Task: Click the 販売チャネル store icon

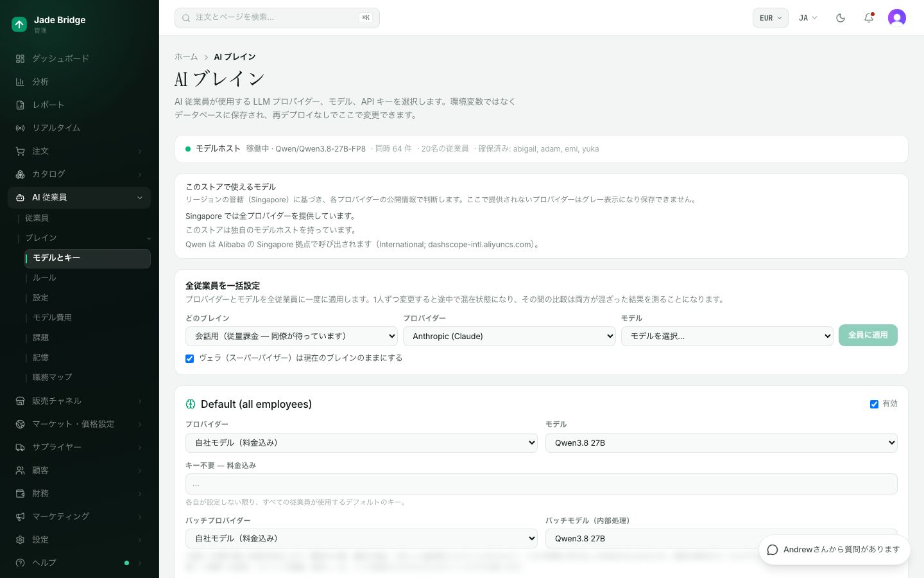Action: 20,401
